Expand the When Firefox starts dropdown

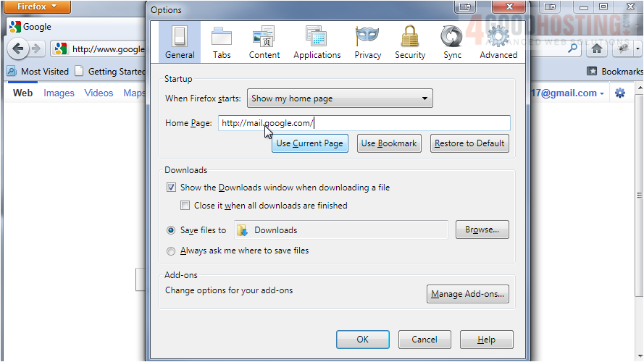coord(340,98)
